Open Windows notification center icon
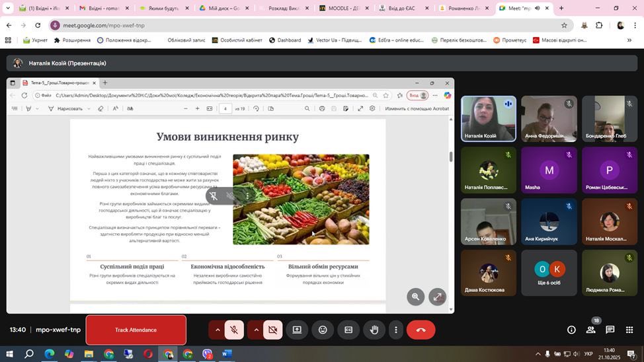The width and height of the screenshot is (644, 362). pyautogui.click(x=631, y=354)
